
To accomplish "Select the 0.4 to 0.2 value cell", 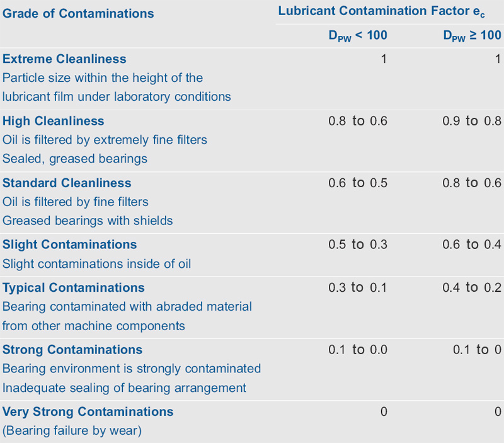I will [472, 287].
